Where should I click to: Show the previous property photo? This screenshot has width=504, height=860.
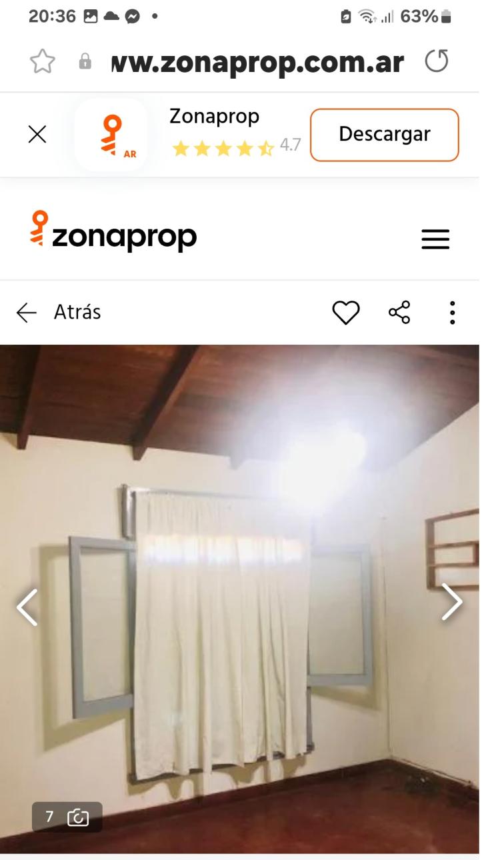(27, 607)
